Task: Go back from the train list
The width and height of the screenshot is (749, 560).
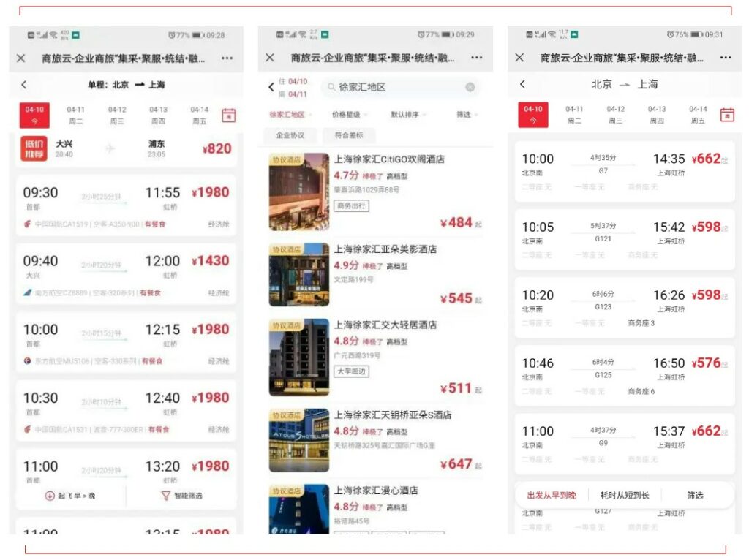Action: pos(522,84)
